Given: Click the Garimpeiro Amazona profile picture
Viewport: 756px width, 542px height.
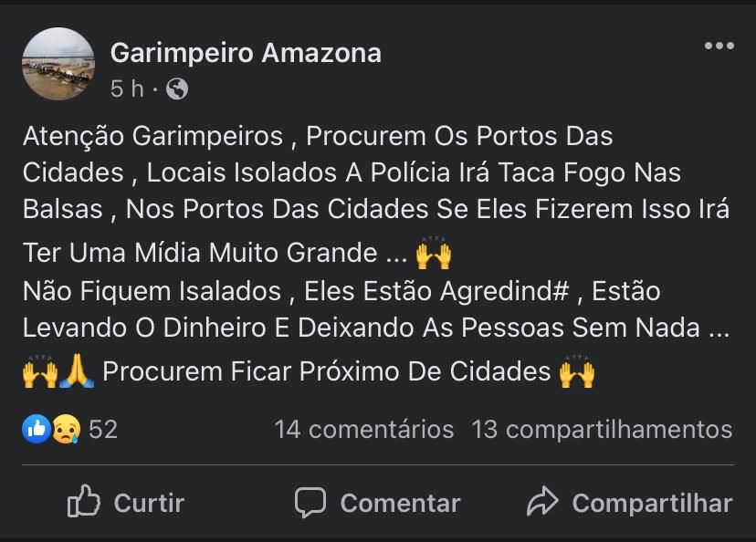Looking at the screenshot, I should [58, 64].
